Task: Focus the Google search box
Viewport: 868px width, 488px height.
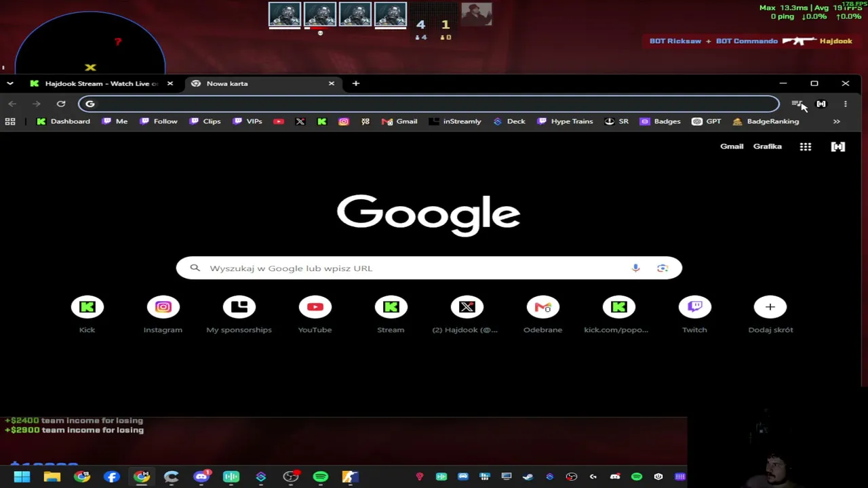Action: 429,268
